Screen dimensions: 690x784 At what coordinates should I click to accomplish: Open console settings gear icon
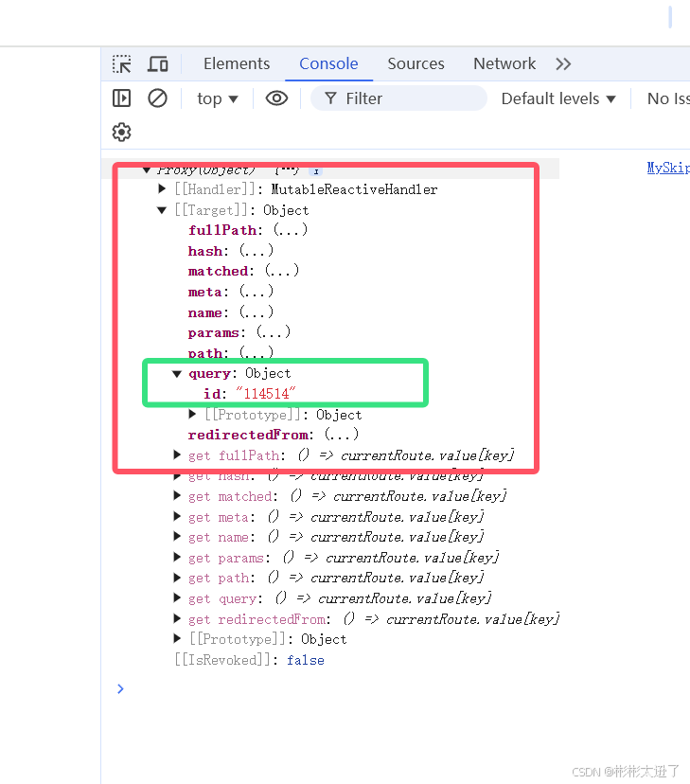pos(121,132)
